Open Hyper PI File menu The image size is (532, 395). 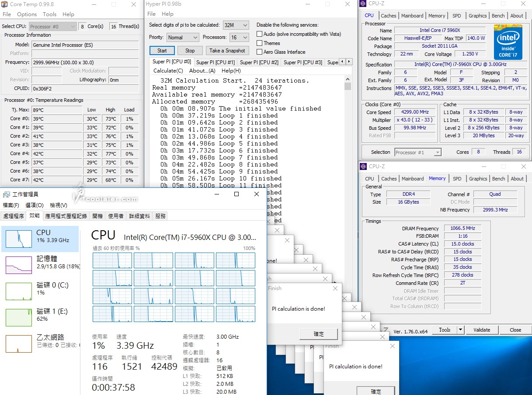pos(151,14)
